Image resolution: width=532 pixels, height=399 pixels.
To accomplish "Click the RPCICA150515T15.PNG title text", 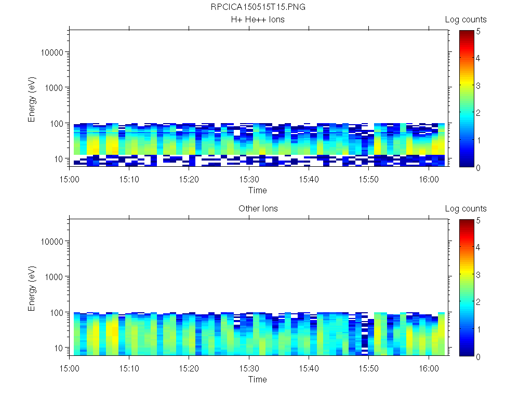I will click(258, 7).
